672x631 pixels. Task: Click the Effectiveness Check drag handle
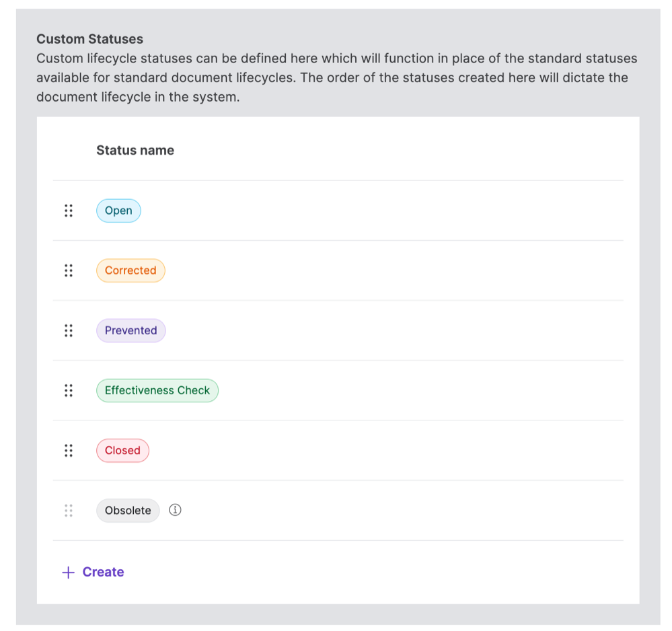[68, 390]
